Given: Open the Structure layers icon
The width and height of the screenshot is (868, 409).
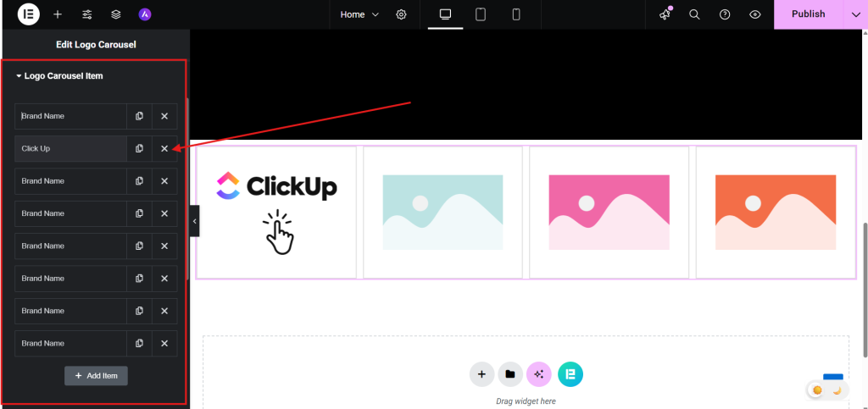Looking at the screenshot, I should pyautogui.click(x=116, y=14).
